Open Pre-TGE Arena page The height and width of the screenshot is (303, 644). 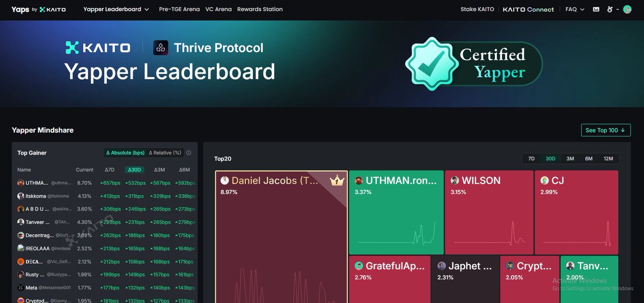pyautogui.click(x=179, y=9)
